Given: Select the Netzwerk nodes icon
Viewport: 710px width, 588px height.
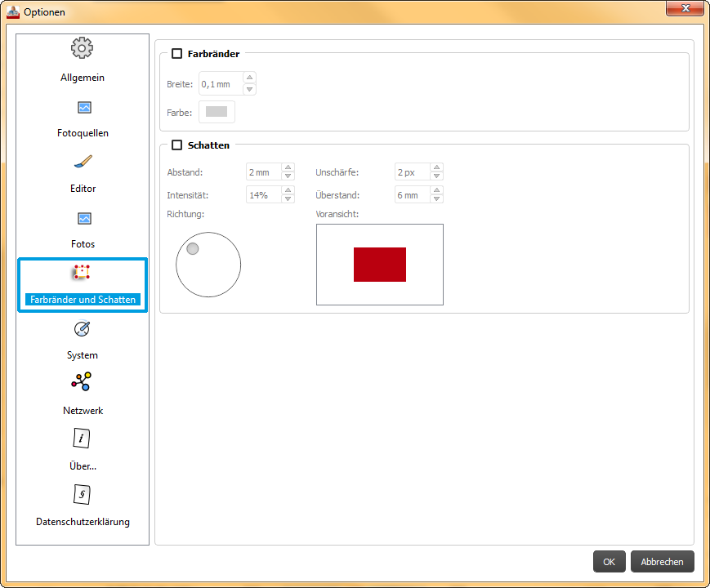Looking at the screenshot, I should click(82, 382).
